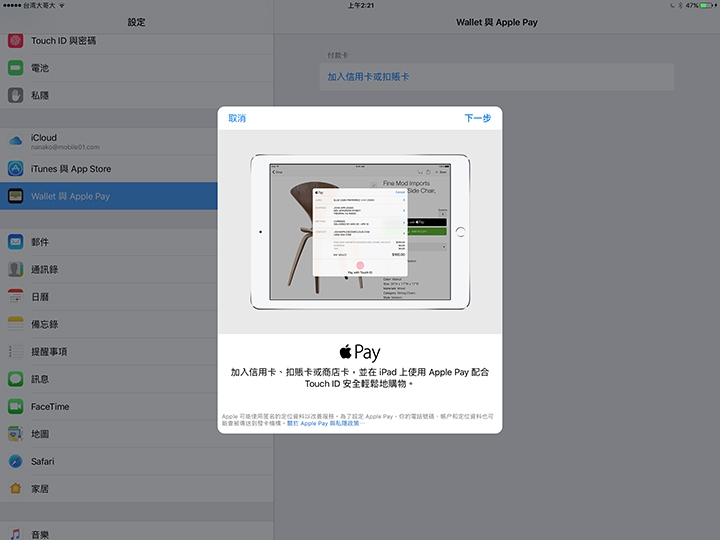Screen dimensions: 720x540
Task: Tap the 訊息 messages bubble icon
Action: (x=16, y=379)
